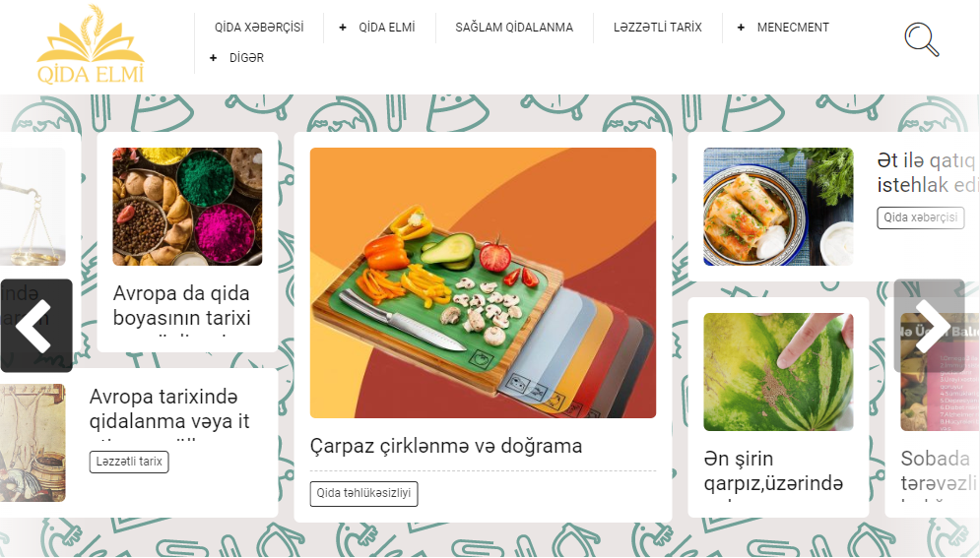This screenshot has width=980, height=558.
Task: Click the Qida xəbərçisi tag button
Action: (x=920, y=217)
